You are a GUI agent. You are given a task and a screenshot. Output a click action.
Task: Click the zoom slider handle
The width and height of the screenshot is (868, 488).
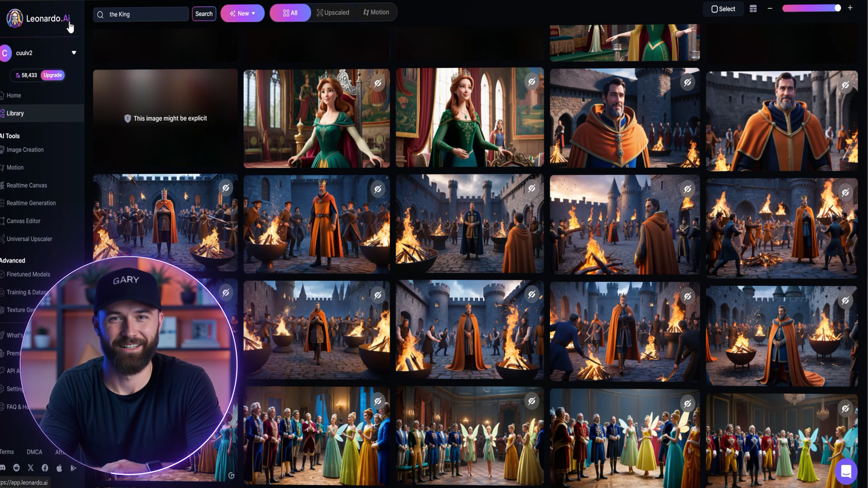838,8
